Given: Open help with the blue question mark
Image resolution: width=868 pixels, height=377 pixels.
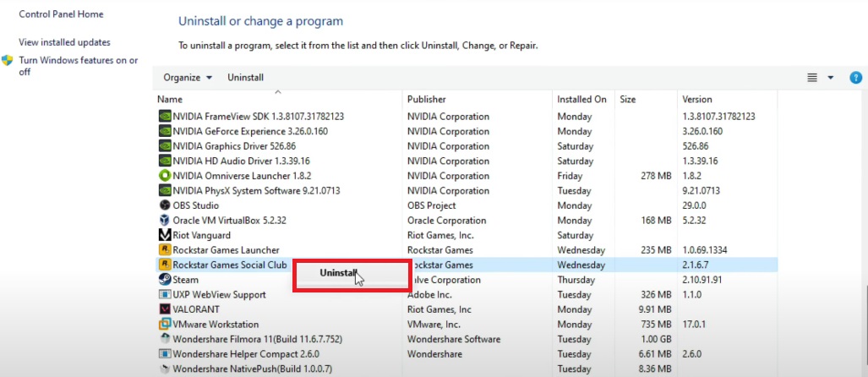Looking at the screenshot, I should coord(856,78).
